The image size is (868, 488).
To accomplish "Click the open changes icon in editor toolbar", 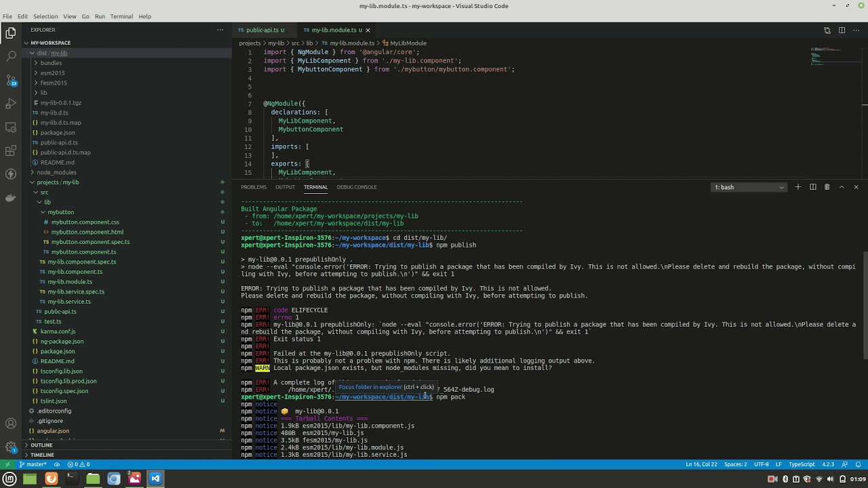I will (x=827, y=30).
